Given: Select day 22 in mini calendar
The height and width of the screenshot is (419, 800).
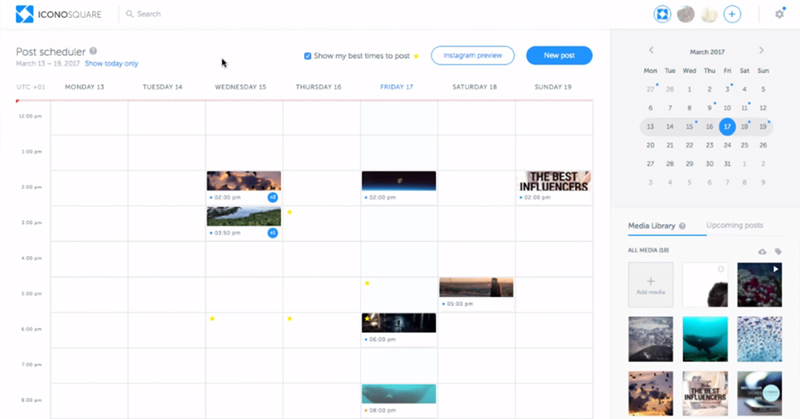Looking at the screenshot, I should (x=689, y=145).
